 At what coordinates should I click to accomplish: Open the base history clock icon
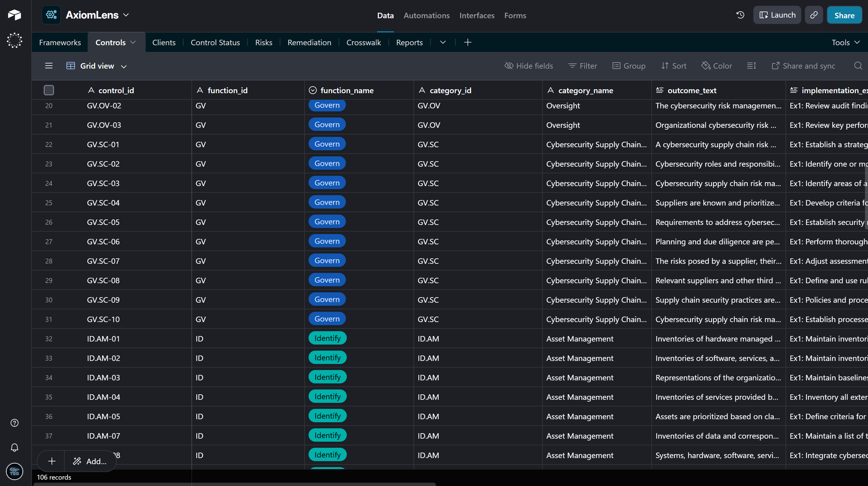[x=740, y=15]
